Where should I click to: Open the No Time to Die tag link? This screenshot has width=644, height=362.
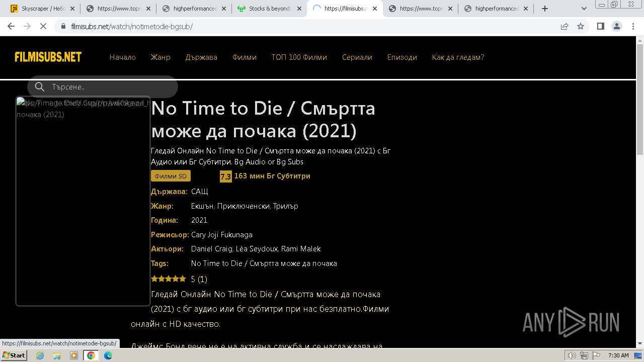(x=264, y=263)
